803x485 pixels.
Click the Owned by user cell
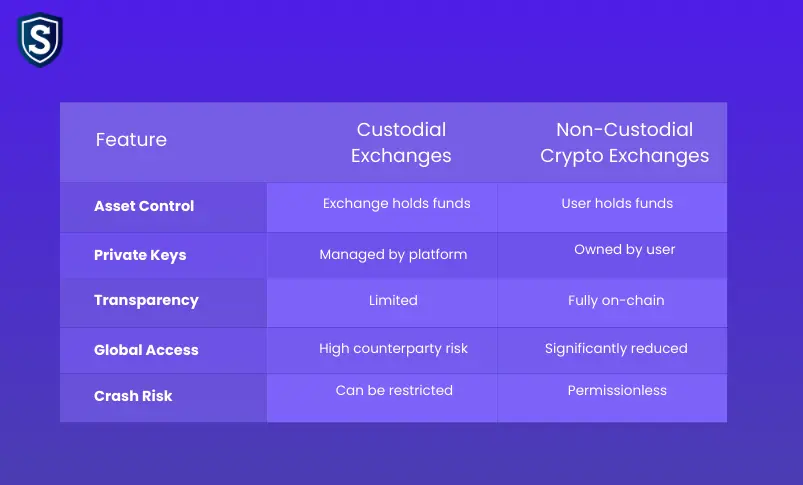pyautogui.click(x=624, y=249)
